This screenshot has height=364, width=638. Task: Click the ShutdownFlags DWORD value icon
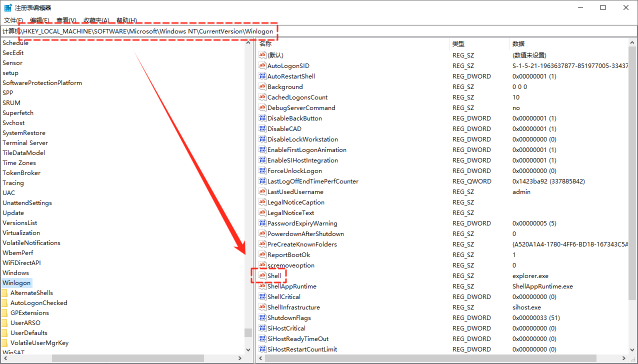click(262, 317)
